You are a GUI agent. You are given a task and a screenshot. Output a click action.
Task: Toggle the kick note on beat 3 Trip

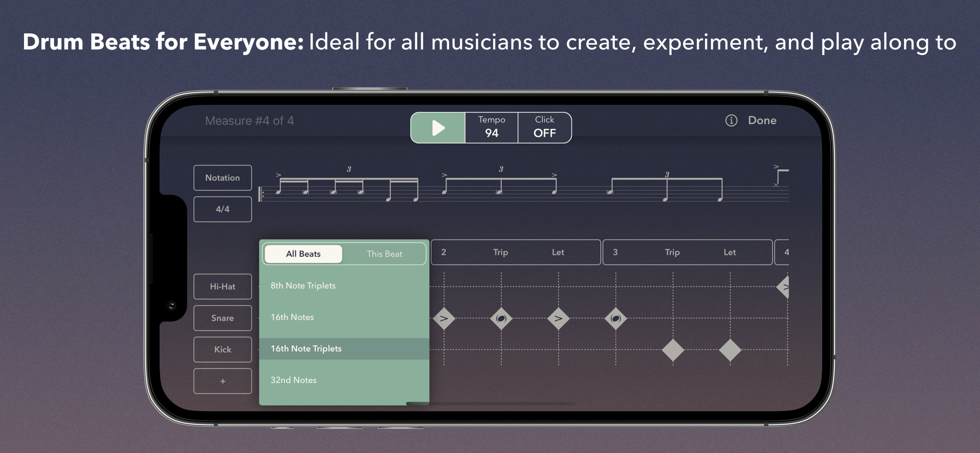click(x=673, y=350)
